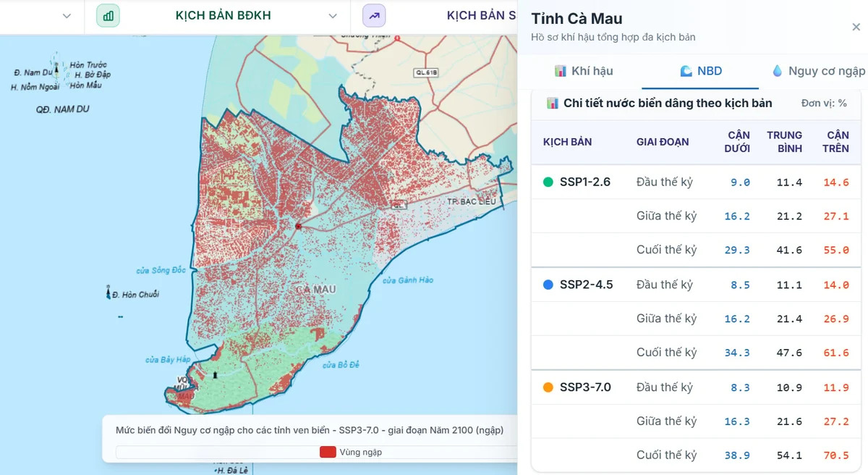Click the blue dot beside SSP2-4.5
Viewport: 868px width, 475px height.
point(548,285)
